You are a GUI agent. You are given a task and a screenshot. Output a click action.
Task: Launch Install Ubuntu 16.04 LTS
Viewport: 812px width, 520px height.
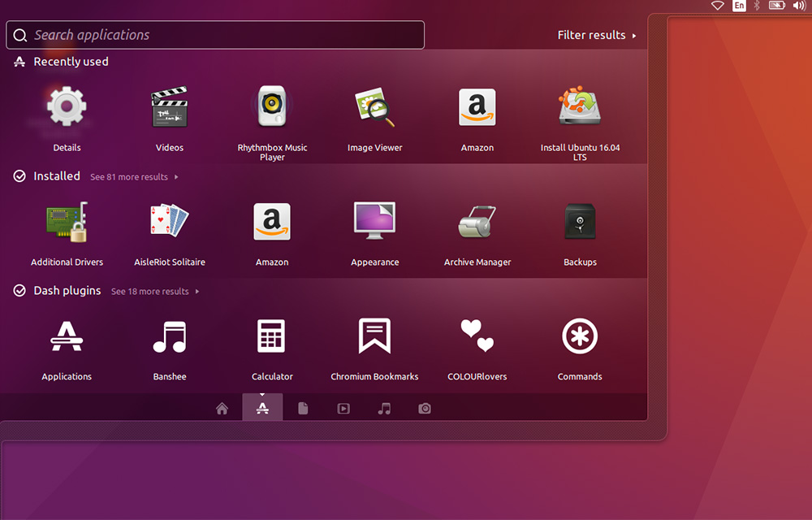580,108
